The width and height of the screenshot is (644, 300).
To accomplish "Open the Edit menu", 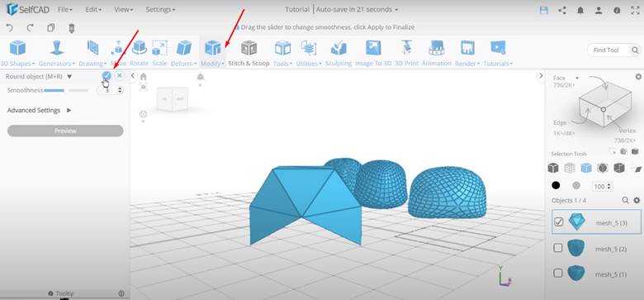I will pos(93,9).
